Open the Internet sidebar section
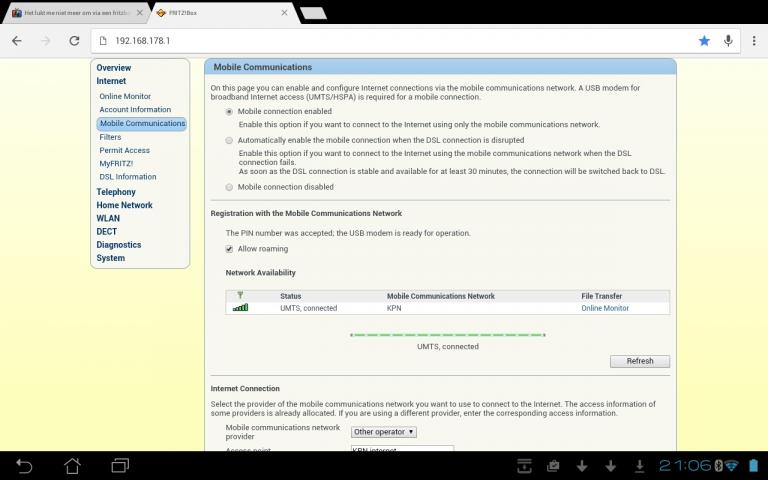The width and height of the screenshot is (768, 480). point(111,81)
